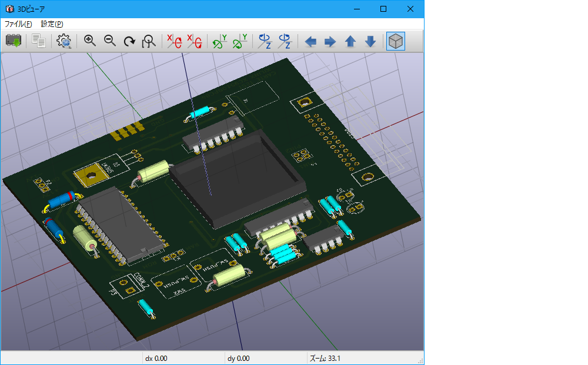Image resolution: width=588 pixels, height=365 pixels.
Task: Move board left with arrow icon
Action: (x=310, y=41)
